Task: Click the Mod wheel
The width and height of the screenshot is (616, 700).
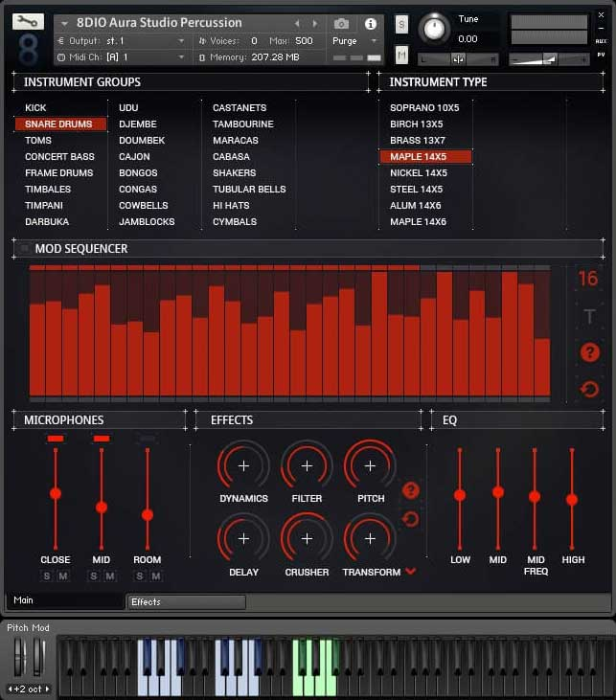Action: point(39,656)
